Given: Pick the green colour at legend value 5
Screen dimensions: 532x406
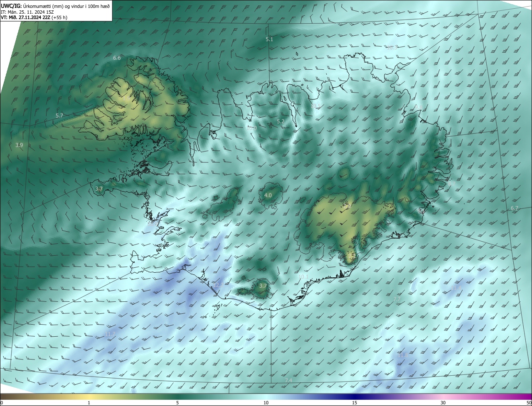Looking at the screenshot, I should coord(177,397).
